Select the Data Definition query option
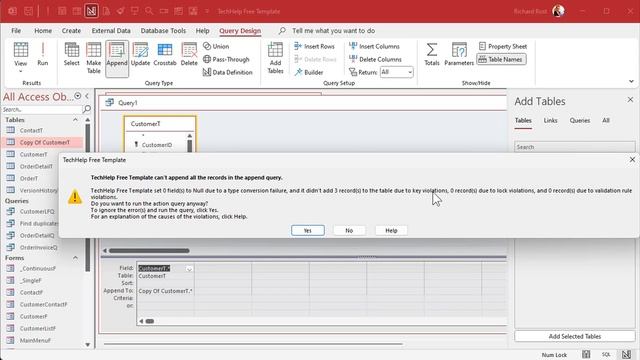 228,72
